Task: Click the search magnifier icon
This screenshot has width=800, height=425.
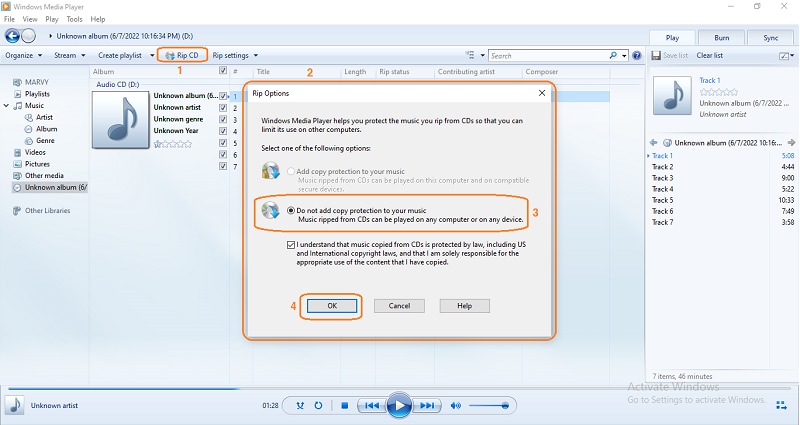Action: (x=613, y=55)
